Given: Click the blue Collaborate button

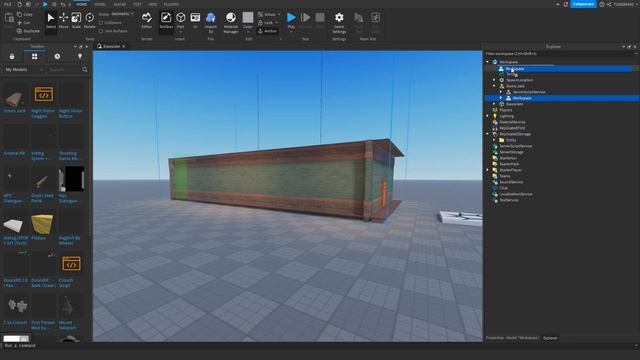Looking at the screenshot, I should pyautogui.click(x=583, y=4).
